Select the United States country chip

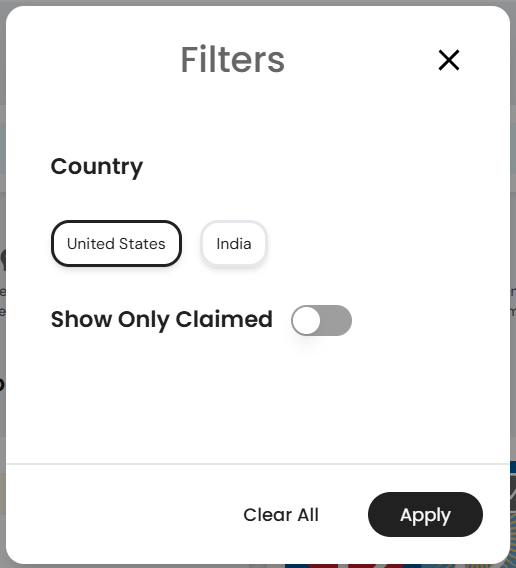coord(116,243)
